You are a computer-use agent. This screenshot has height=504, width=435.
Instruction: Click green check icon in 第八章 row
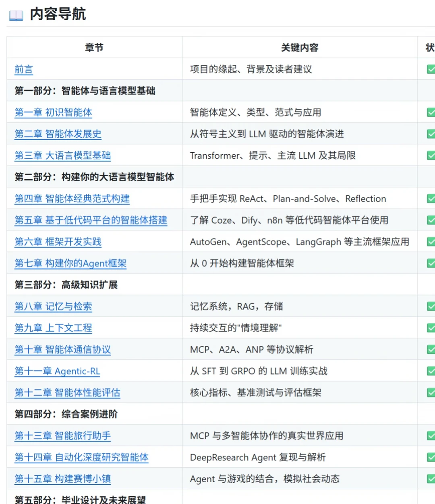tap(431, 306)
